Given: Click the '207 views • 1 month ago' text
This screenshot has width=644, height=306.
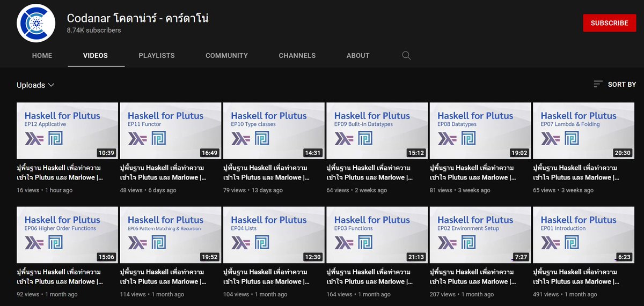Looking at the screenshot, I should [462, 294].
